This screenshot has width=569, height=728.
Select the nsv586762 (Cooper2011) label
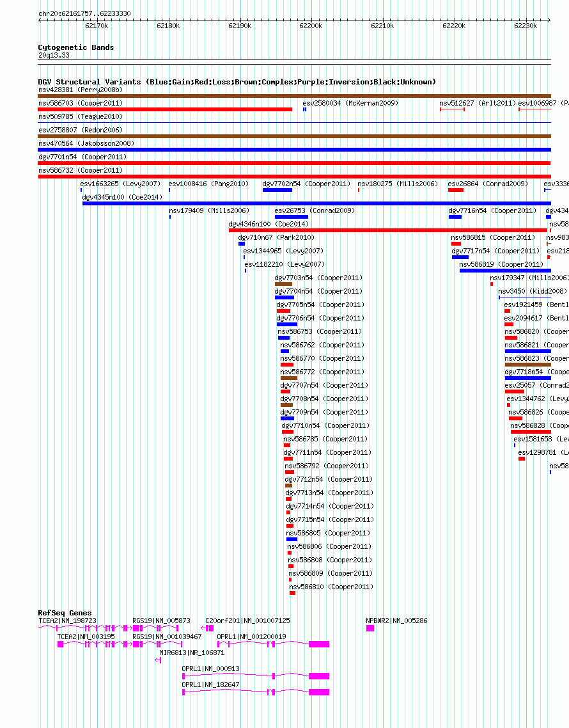[x=323, y=345]
